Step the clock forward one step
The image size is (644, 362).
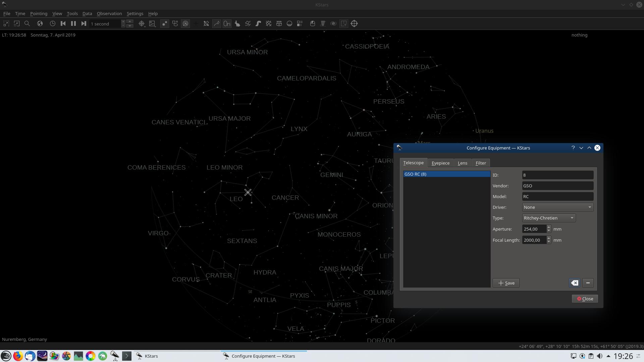point(84,23)
